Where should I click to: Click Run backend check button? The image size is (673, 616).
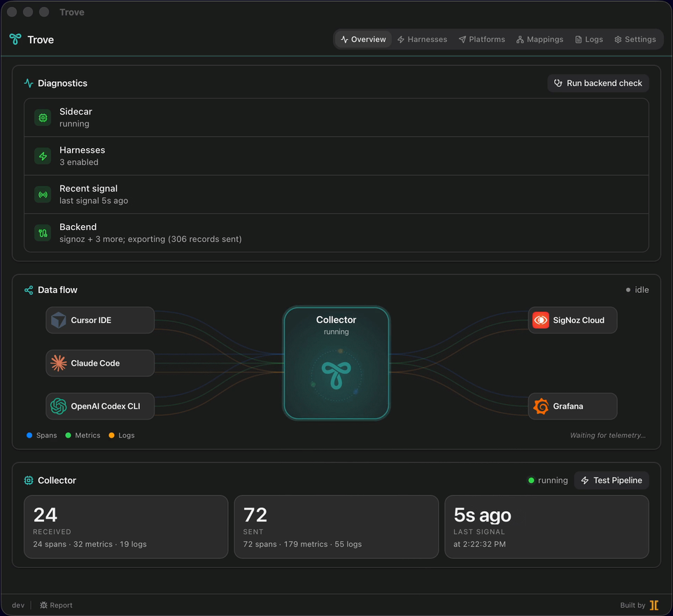(598, 83)
